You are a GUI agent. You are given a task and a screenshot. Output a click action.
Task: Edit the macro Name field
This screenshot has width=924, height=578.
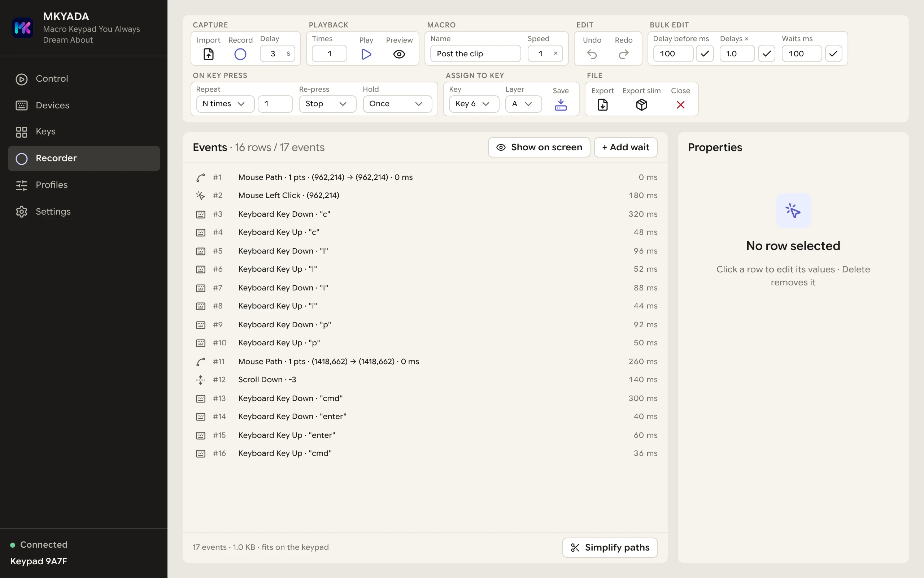(x=475, y=53)
